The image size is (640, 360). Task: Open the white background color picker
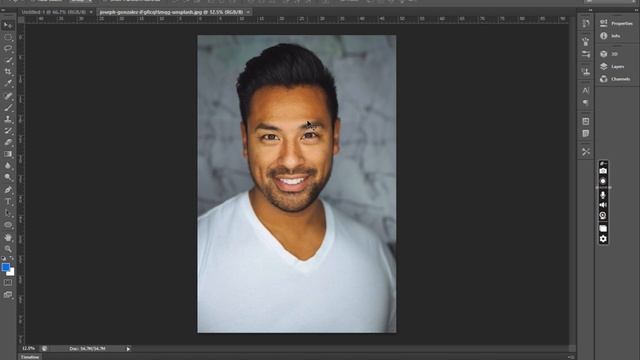11,273
